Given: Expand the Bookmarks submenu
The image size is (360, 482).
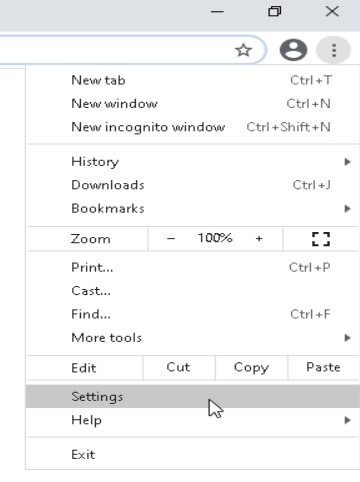Looking at the screenshot, I should [193, 209].
